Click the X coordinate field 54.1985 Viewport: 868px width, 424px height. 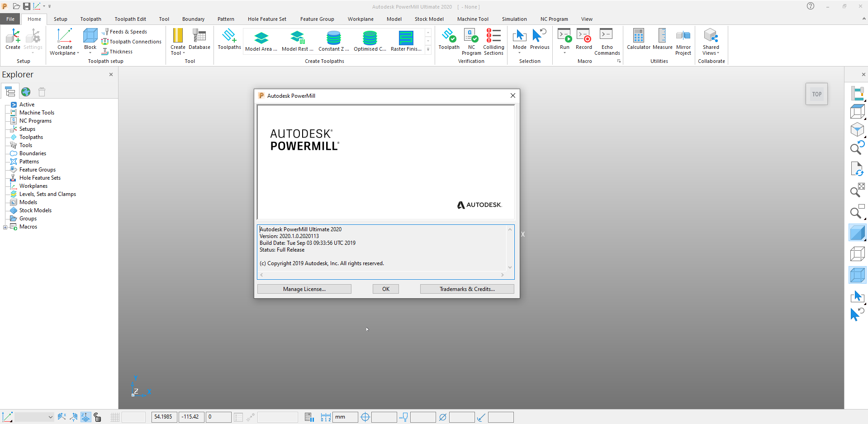[164, 417]
